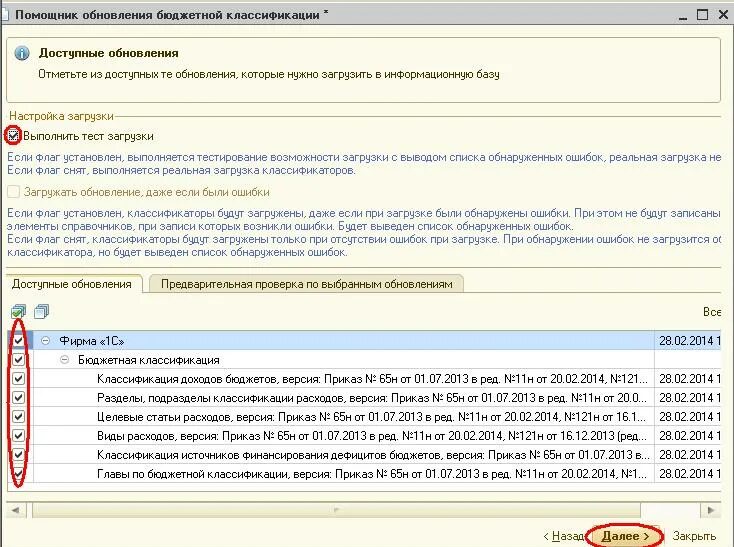Toggle Загружать обновление, даже если были ошибки checkbox
The height and width of the screenshot is (547, 734).
point(13,192)
